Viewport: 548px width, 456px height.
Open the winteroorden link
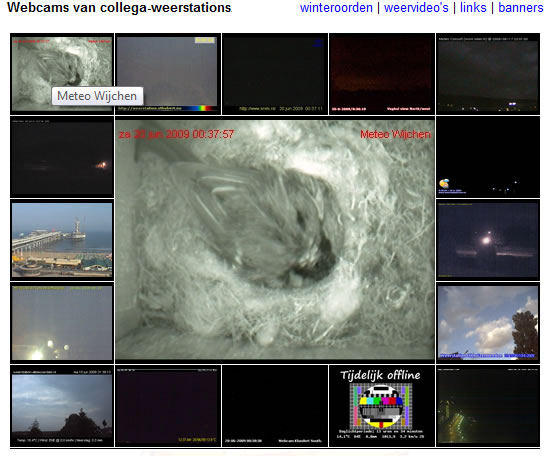coord(336,8)
